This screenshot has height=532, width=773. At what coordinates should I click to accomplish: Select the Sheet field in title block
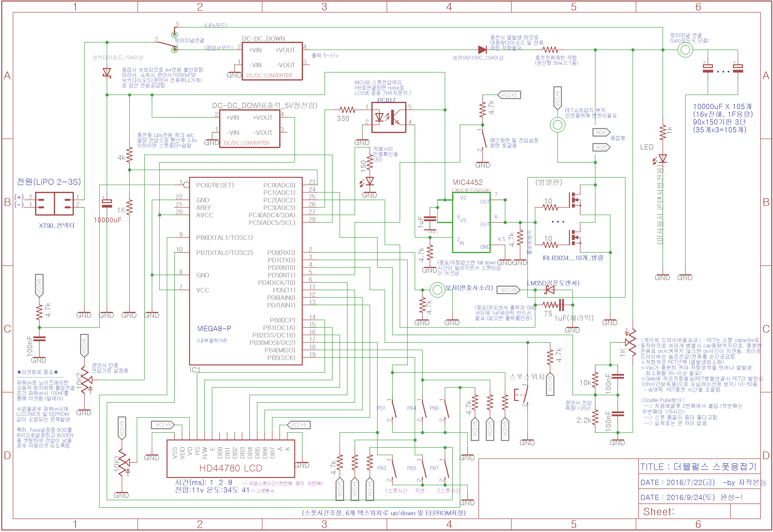684,511
